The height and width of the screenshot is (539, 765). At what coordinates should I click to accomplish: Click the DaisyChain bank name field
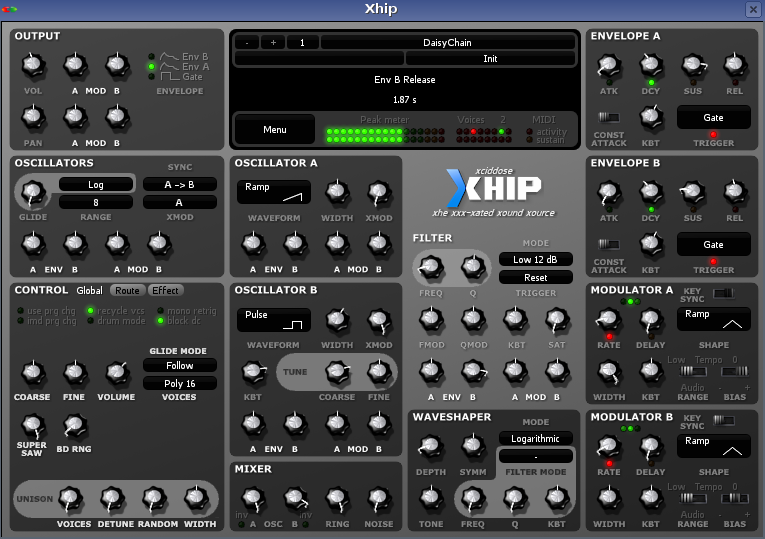447,42
